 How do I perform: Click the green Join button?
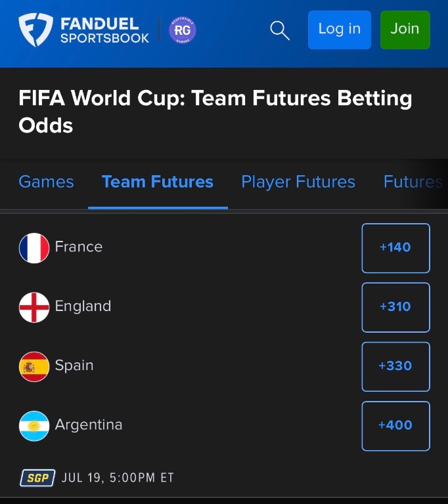pos(405,30)
